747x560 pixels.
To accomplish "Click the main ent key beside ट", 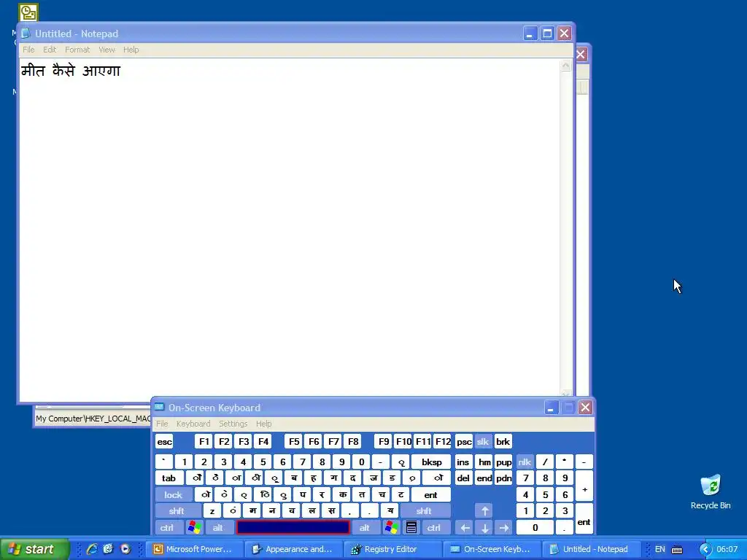I will coord(430,495).
